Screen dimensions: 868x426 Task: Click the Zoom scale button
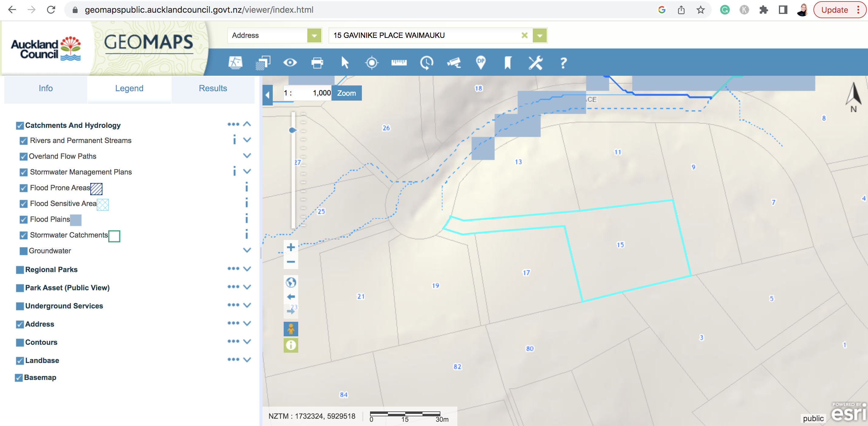pyautogui.click(x=346, y=93)
